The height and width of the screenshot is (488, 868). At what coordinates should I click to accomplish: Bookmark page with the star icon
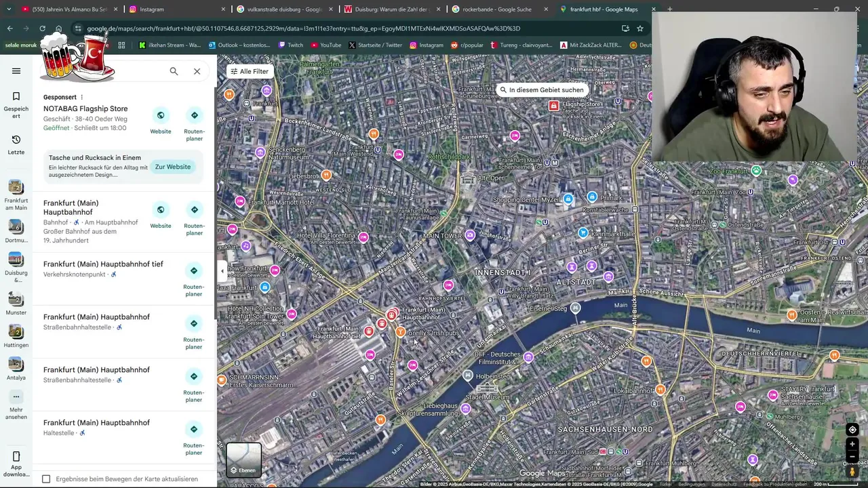tap(639, 28)
